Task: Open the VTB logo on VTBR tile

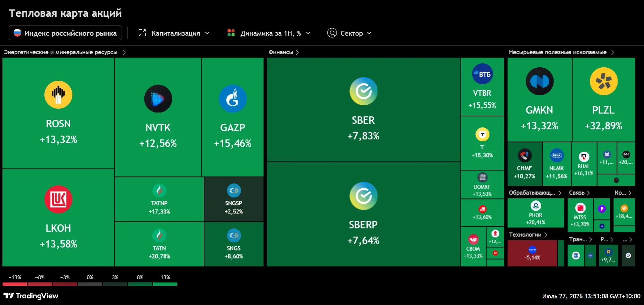Action: tap(482, 74)
